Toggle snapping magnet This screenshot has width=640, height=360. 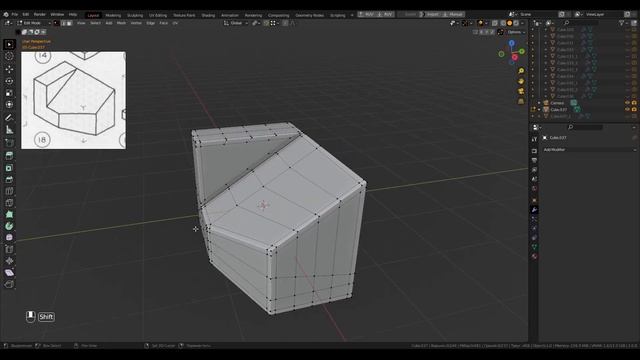(x=266, y=23)
